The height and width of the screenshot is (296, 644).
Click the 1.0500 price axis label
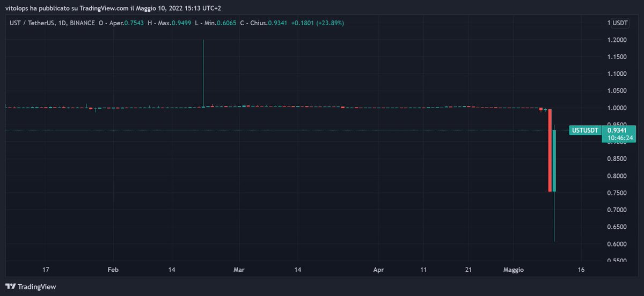click(x=617, y=91)
